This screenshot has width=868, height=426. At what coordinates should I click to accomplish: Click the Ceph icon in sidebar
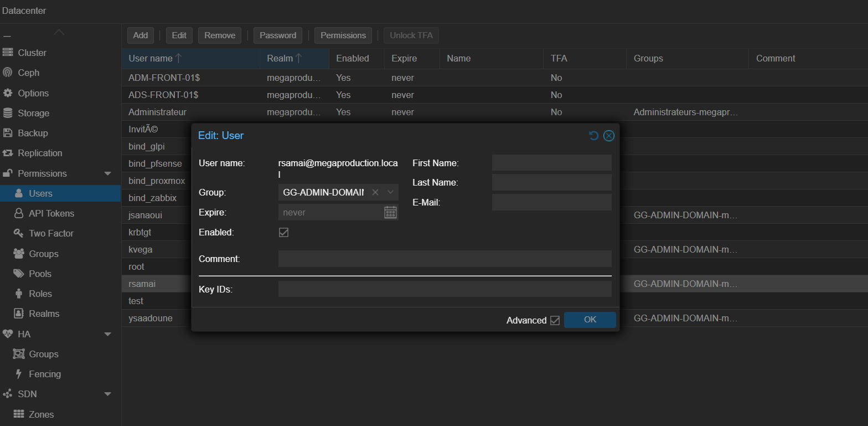8,73
